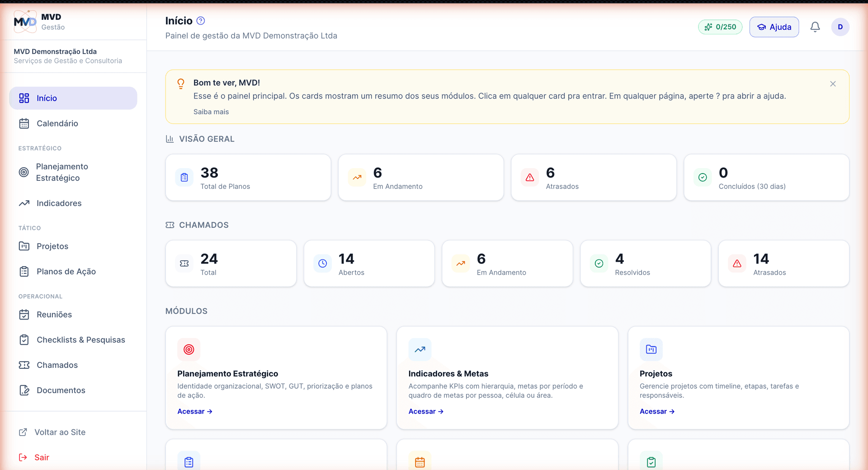Click the Total de Planos clipboard icon
The image size is (868, 470).
(x=184, y=178)
